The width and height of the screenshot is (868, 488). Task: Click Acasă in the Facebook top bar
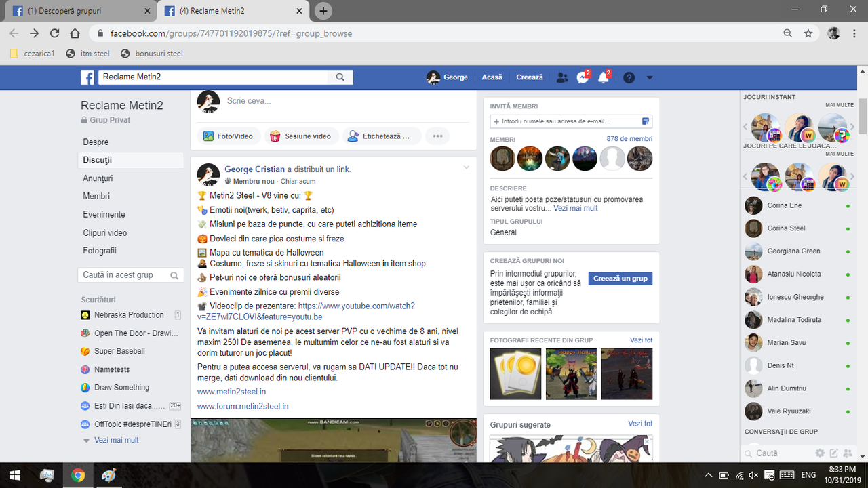point(492,77)
